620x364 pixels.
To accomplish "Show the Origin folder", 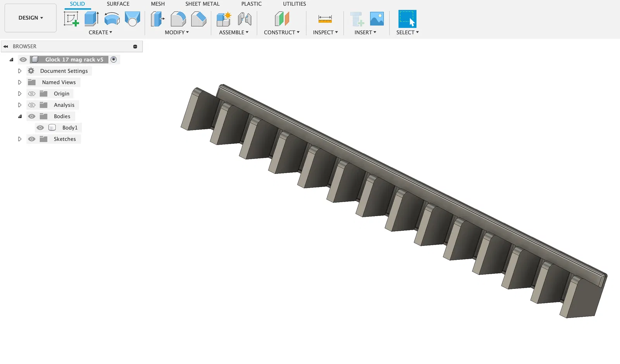I will 32,94.
